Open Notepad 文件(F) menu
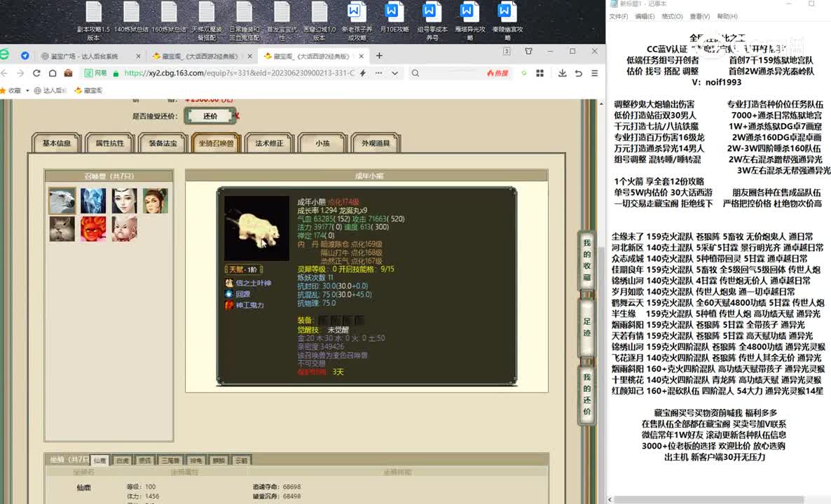831x504 pixels. point(619,16)
